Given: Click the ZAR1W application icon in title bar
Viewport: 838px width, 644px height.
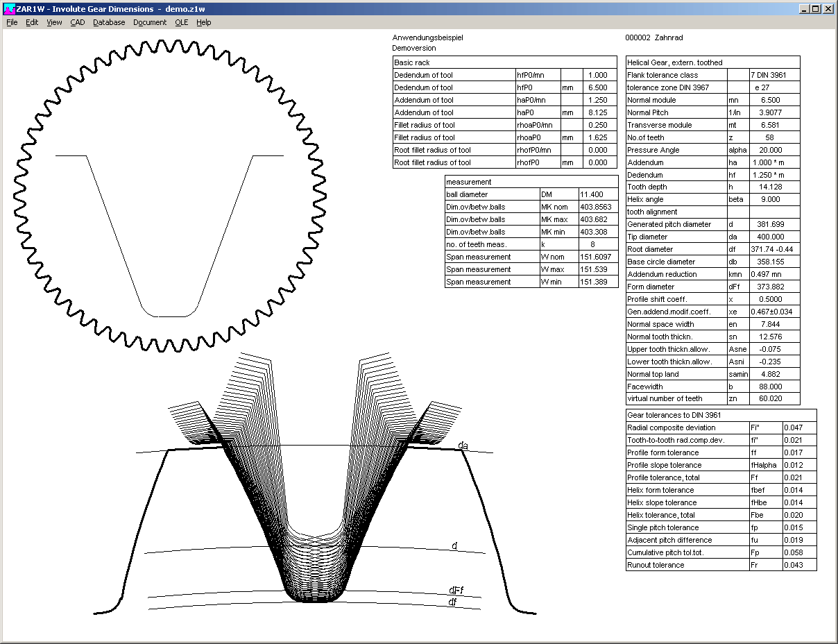Looking at the screenshot, I should pyautogui.click(x=9, y=9).
